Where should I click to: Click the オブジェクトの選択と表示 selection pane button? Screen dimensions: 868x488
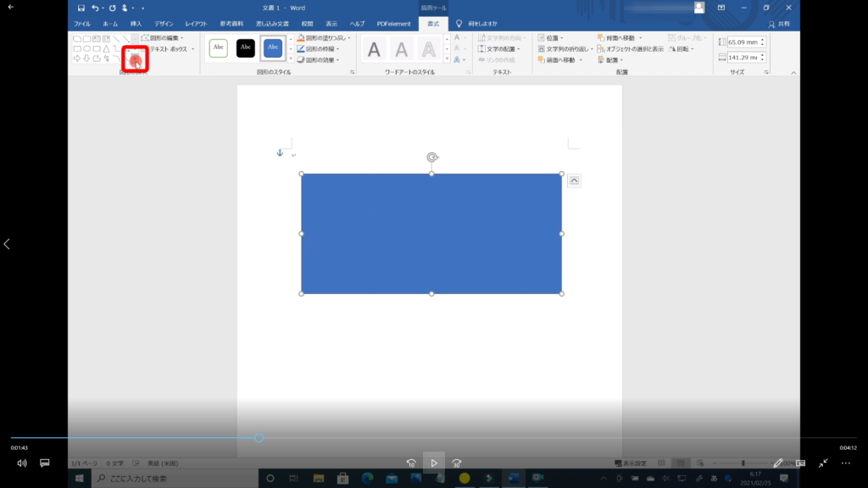[631, 49]
